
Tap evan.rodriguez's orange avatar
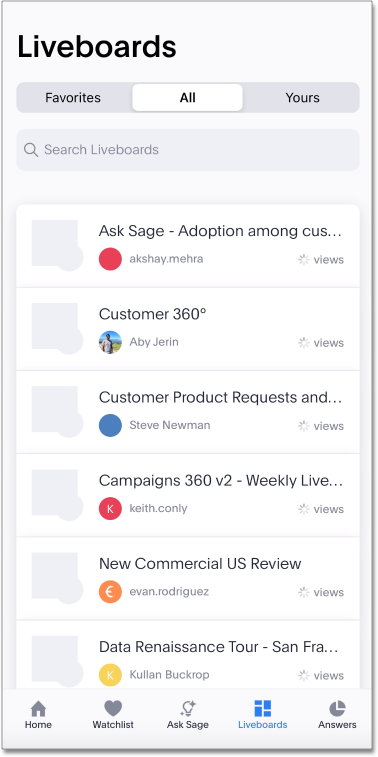click(110, 592)
